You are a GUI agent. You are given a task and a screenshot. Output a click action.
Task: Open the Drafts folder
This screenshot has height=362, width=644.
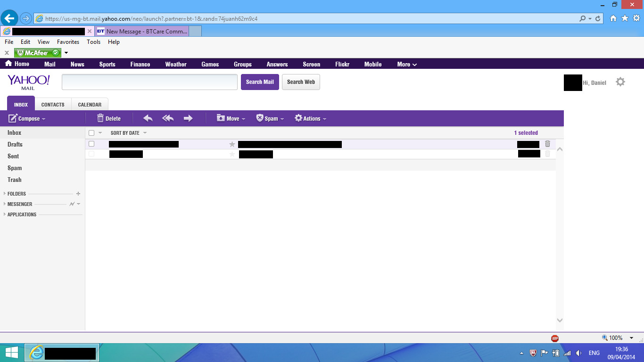pos(15,145)
